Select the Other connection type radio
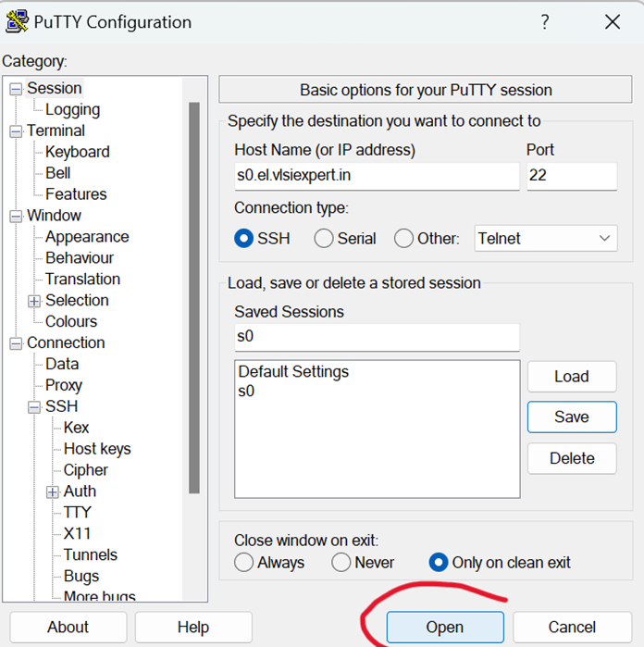644x647 pixels. tap(403, 239)
